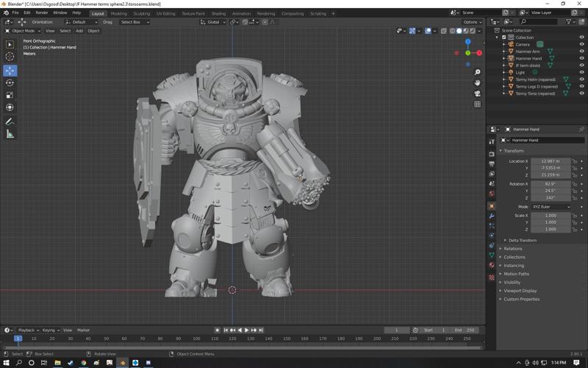Toggle camera view with the camera gizmo
The image size is (588, 368).
477,93
